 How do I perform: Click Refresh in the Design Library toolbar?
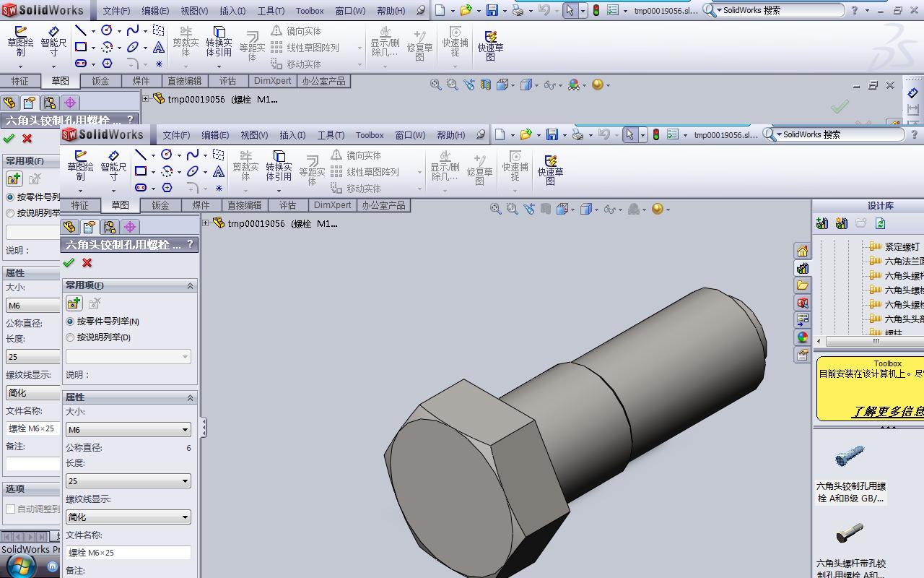click(x=880, y=223)
